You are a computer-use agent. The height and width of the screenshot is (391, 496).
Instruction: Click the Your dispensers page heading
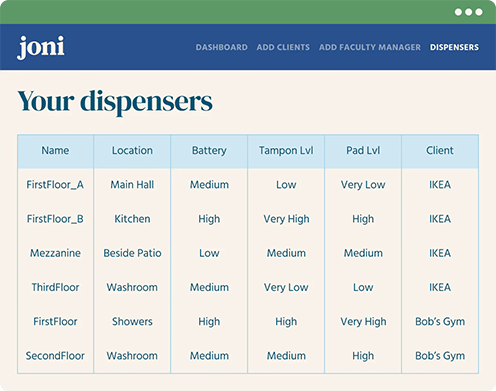[x=115, y=102]
